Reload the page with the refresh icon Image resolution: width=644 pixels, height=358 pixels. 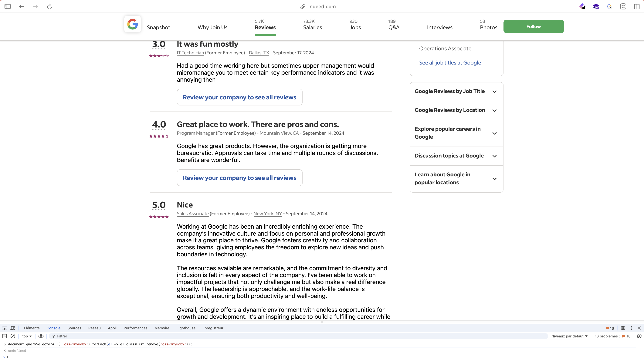49,6
